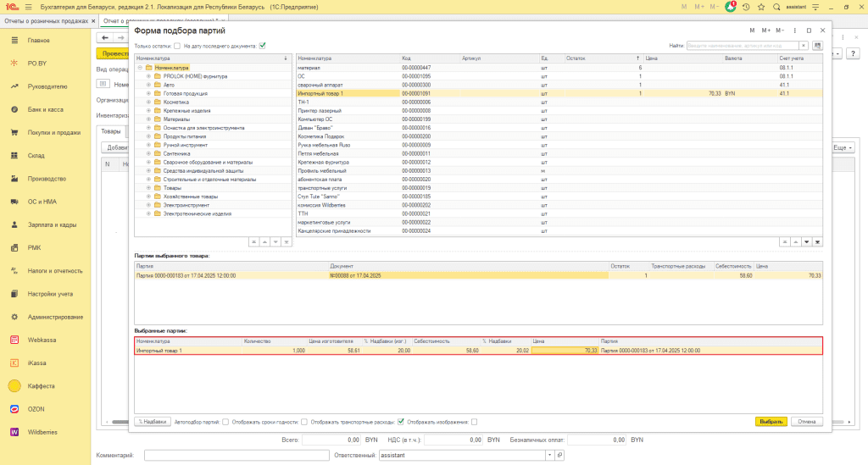Expand Материалы folder in tree
The width and height of the screenshot is (868, 465).
point(148,119)
